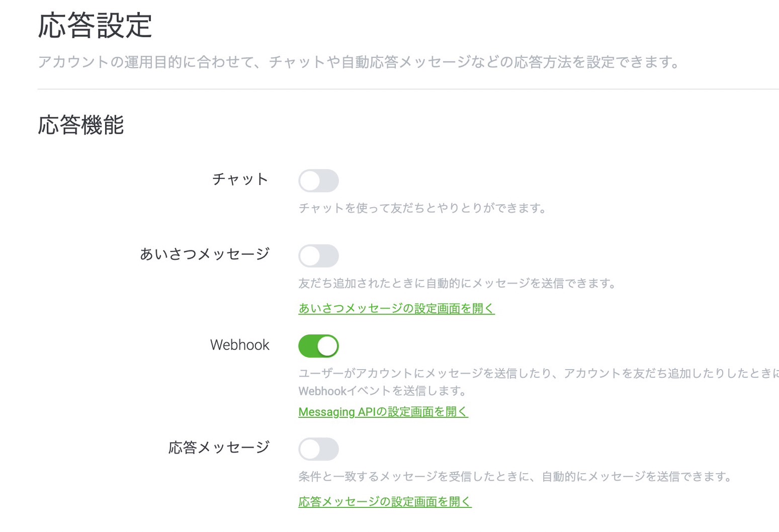Click the 応答設定 page title
The height and width of the screenshot is (532, 779).
[95, 25]
